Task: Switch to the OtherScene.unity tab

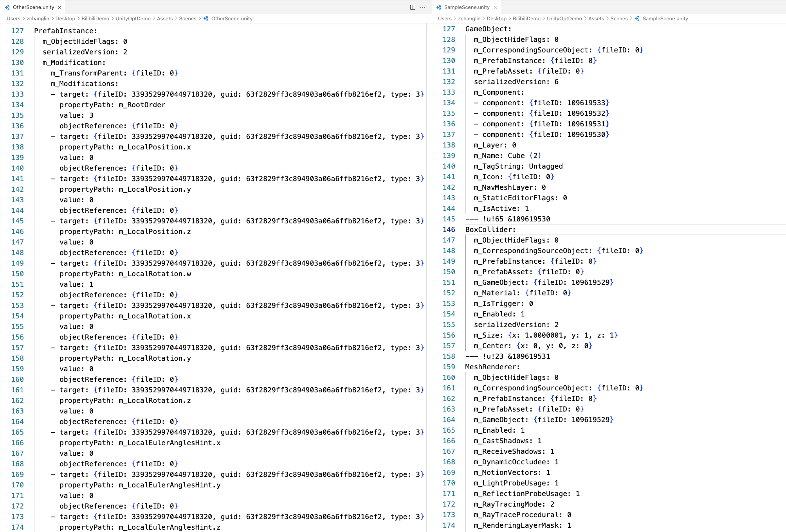Action: coord(33,7)
